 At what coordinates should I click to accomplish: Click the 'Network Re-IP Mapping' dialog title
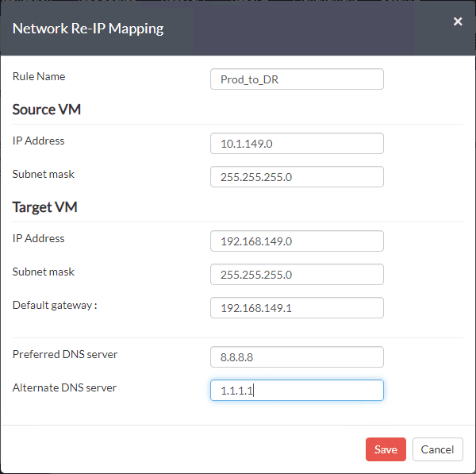point(88,29)
